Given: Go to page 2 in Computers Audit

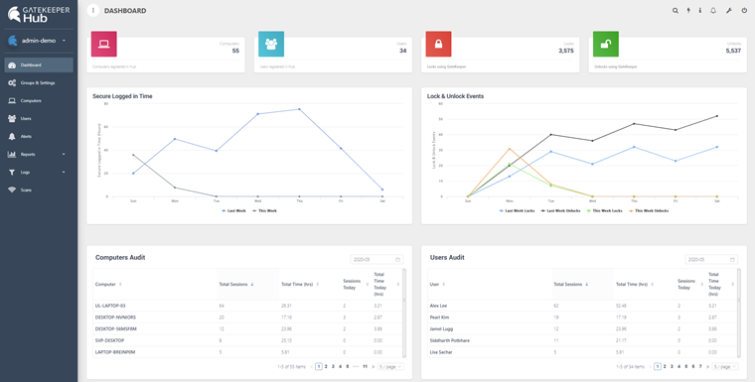Looking at the screenshot, I should pyautogui.click(x=326, y=367).
